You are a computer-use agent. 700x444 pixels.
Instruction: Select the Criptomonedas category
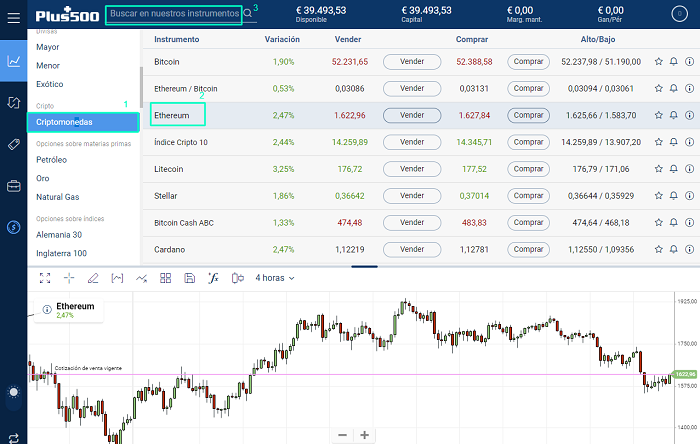coord(83,122)
